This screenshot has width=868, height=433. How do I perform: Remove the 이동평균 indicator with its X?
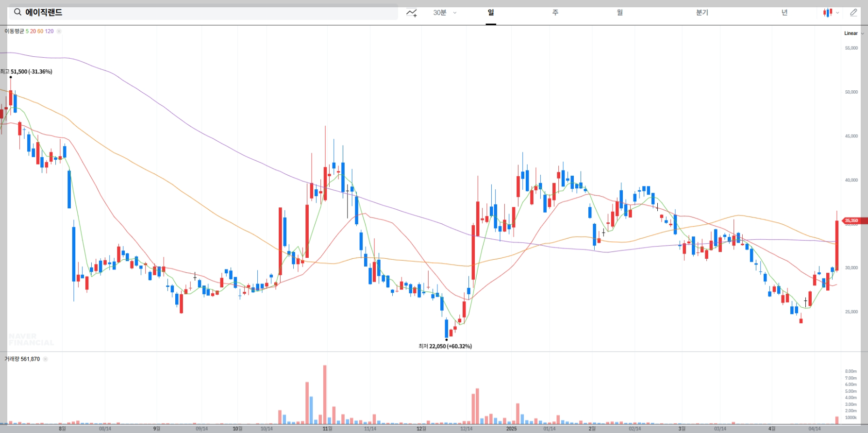click(x=59, y=31)
